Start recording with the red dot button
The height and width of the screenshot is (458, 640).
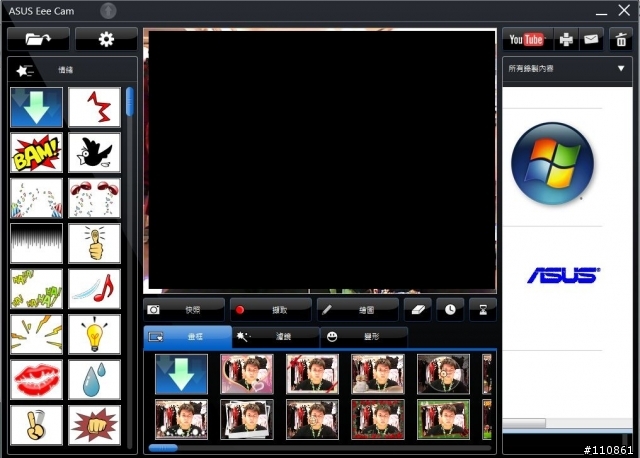pos(271,310)
